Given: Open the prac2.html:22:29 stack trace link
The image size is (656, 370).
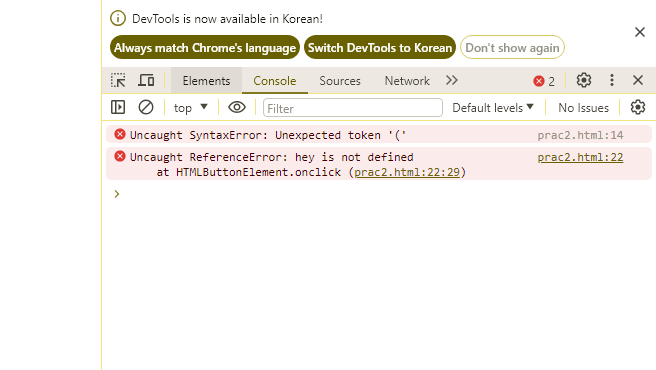Looking at the screenshot, I should [407, 172].
